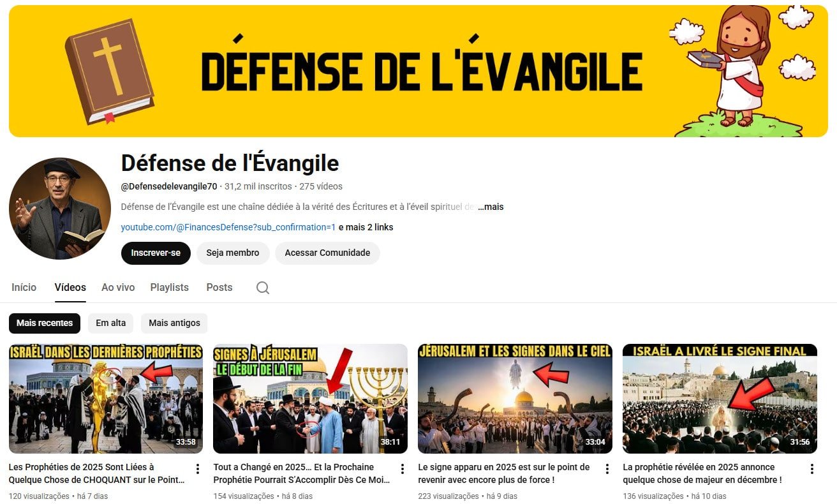Open three-dot menu for 'Le signe apparu en 2025' video

pos(607,469)
